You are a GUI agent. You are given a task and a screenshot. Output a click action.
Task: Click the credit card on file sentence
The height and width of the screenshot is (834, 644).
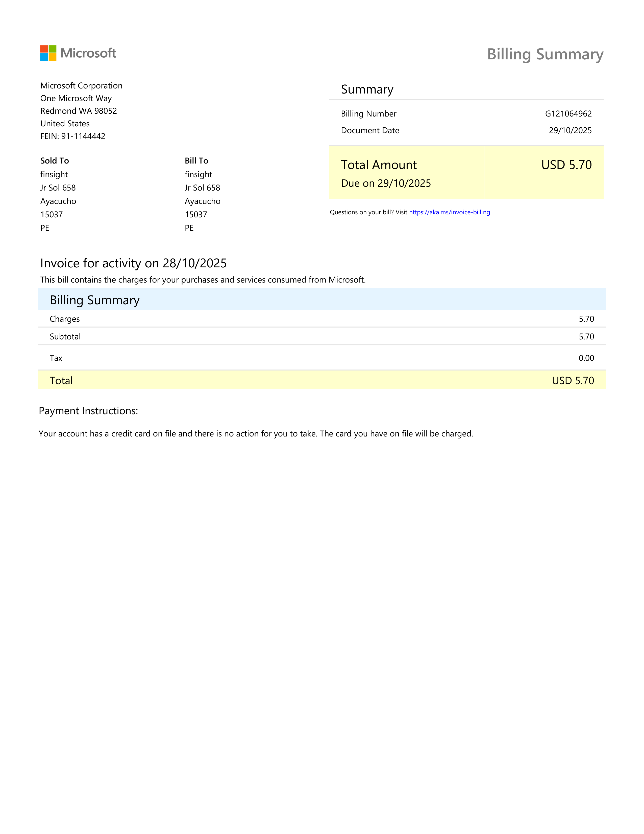256,434
